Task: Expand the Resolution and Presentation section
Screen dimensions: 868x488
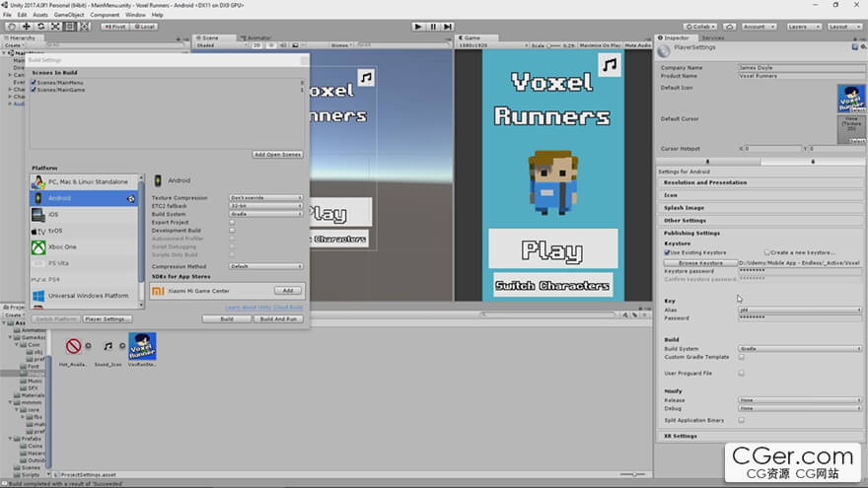Action: tap(705, 182)
